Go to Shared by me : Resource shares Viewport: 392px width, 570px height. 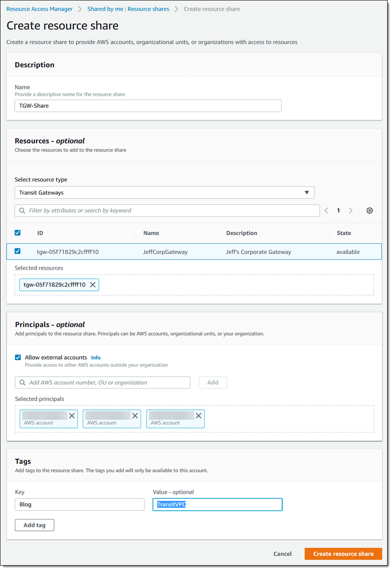tap(128, 9)
